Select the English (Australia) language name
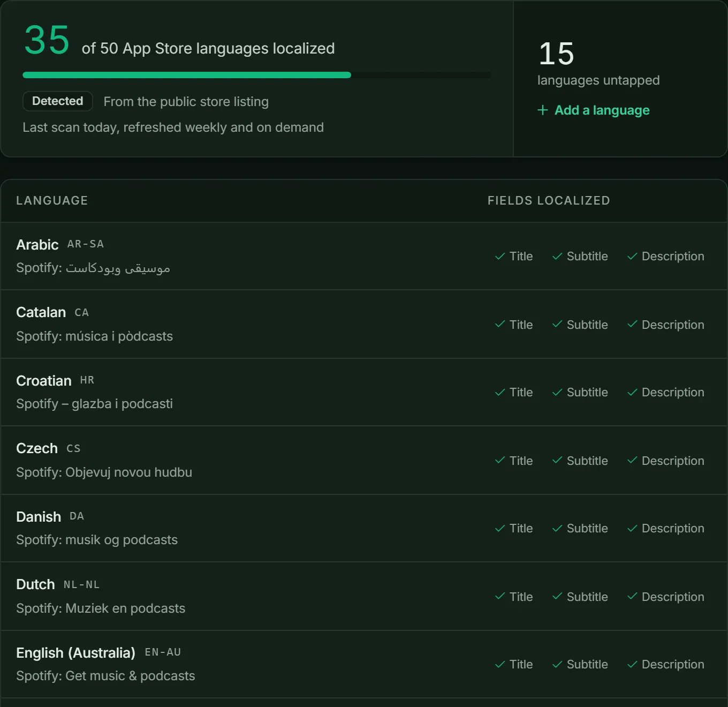 click(x=75, y=653)
